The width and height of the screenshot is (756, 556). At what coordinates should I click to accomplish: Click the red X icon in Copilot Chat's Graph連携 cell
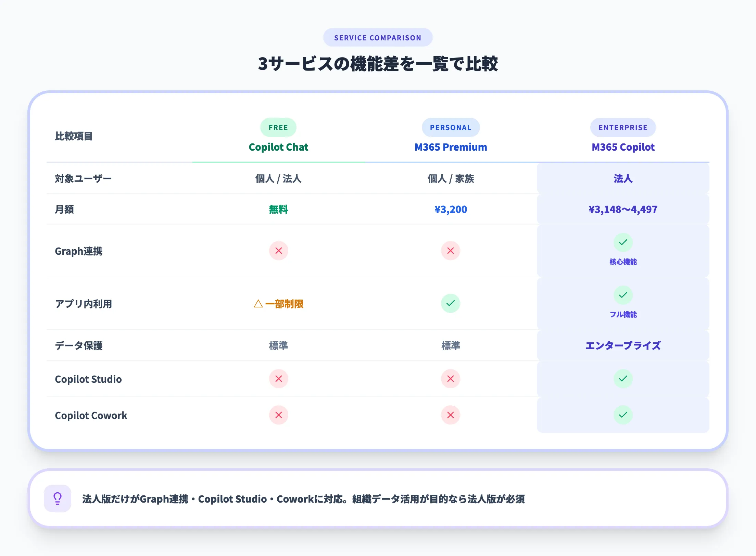point(278,251)
